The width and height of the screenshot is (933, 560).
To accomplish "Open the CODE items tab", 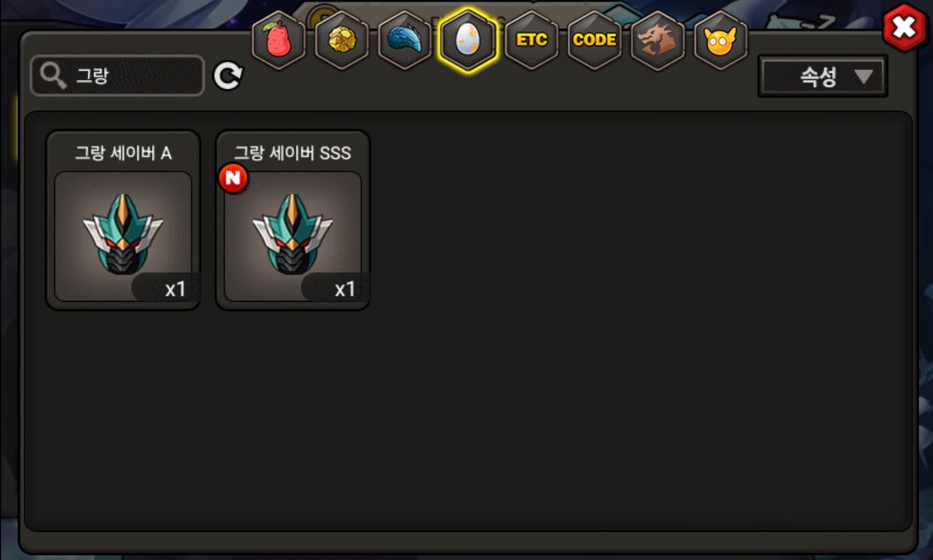I will point(594,40).
